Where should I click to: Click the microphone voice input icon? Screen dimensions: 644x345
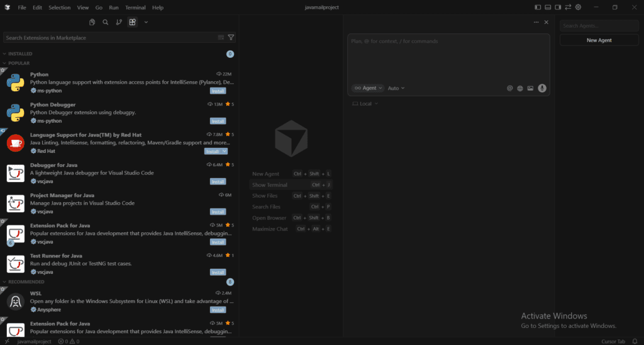coord(542,88)
